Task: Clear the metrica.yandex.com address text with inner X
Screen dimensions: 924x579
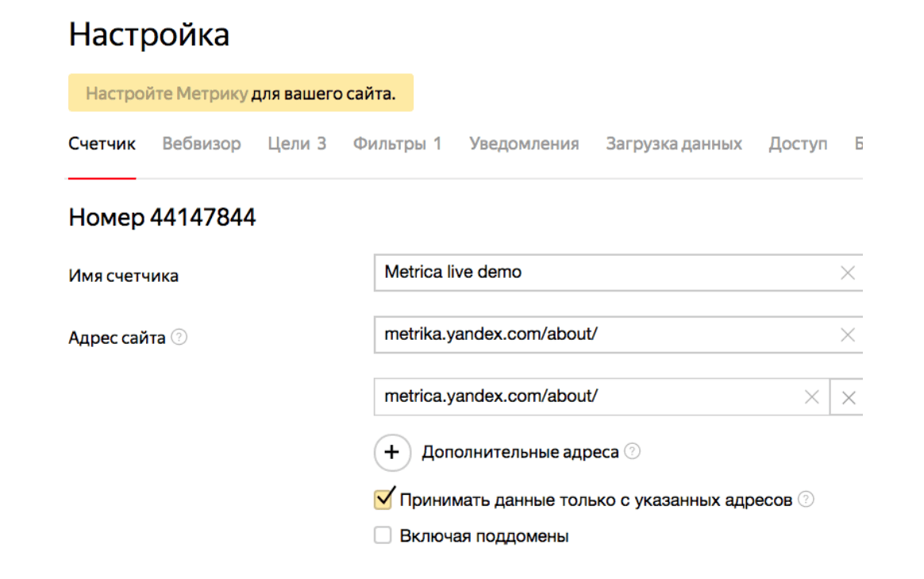Action: click(x=811, y=397)
